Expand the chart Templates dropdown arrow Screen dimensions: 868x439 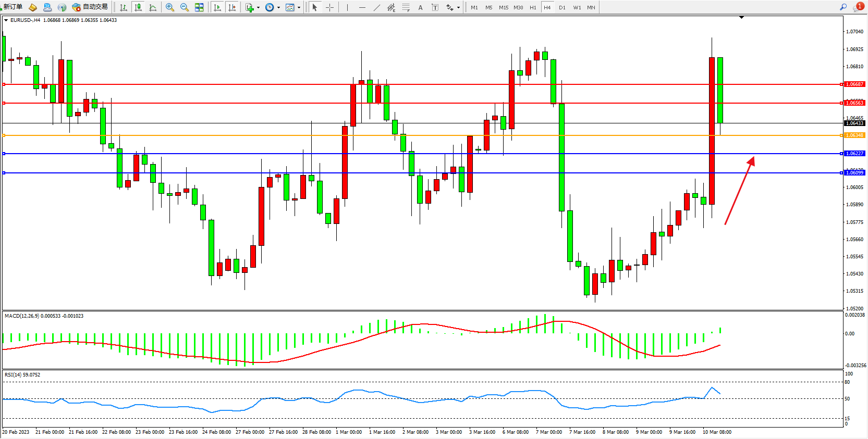(x=299, y=7)
